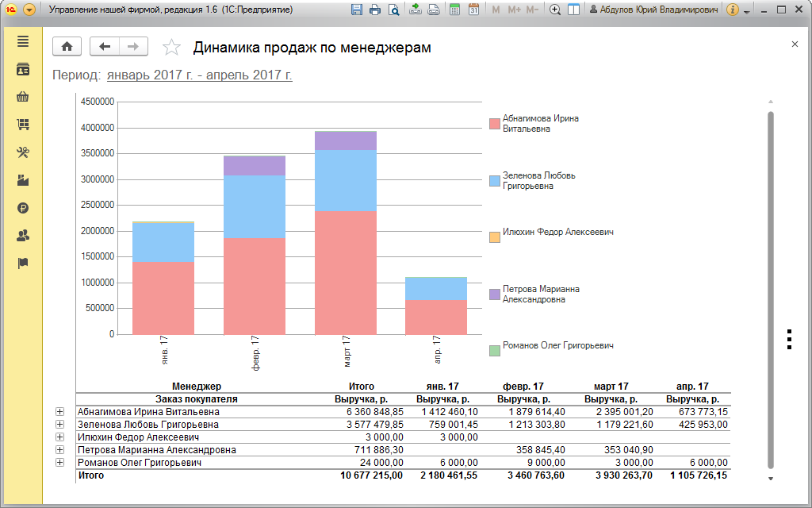The image size is (812, 508).
Task: Open the 1C application menu dropdown
Action: coord(29,10)
